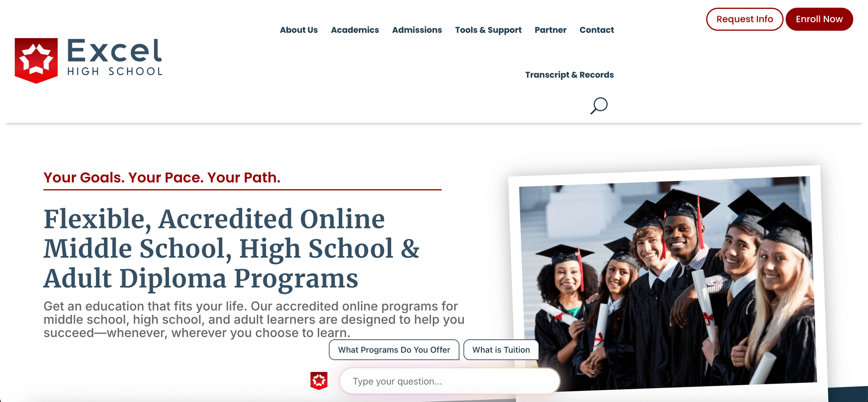Open the About Us menu
Screen dimensions: 868x402
(299, 30)
